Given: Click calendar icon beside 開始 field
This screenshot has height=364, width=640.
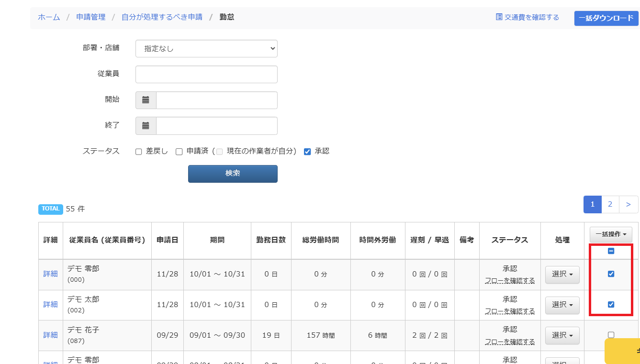Looking at the screenshot, I should tap(146, 100).
